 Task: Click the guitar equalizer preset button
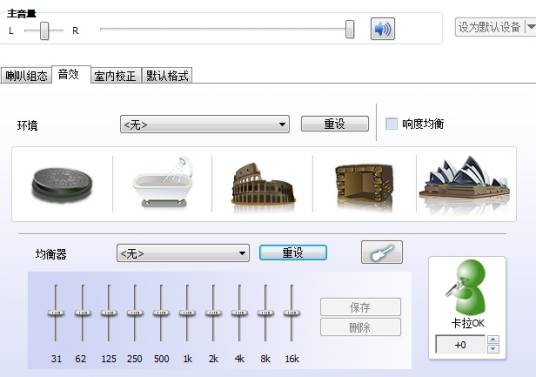pyautogui.click(x=382, y=252)
